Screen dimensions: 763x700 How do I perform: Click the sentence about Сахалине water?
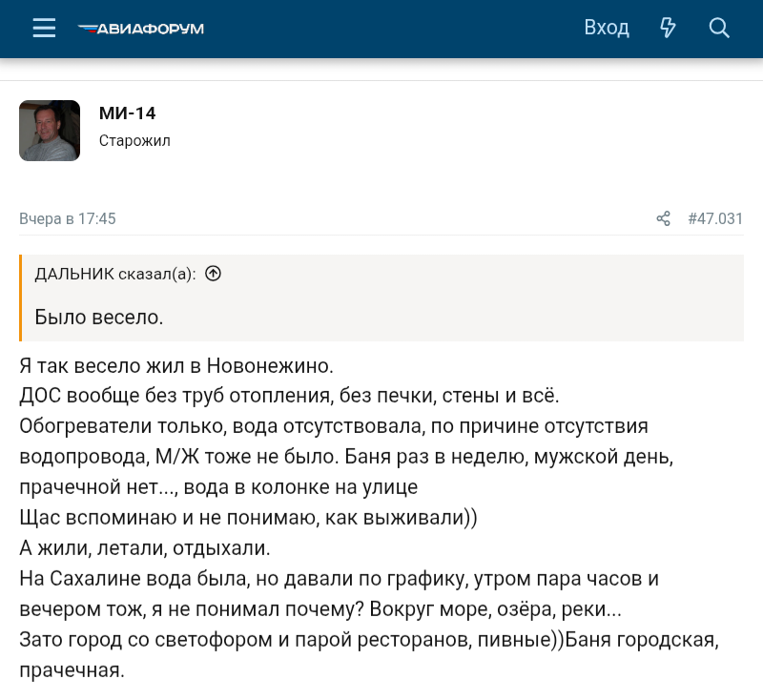click(x=340, y=593)
